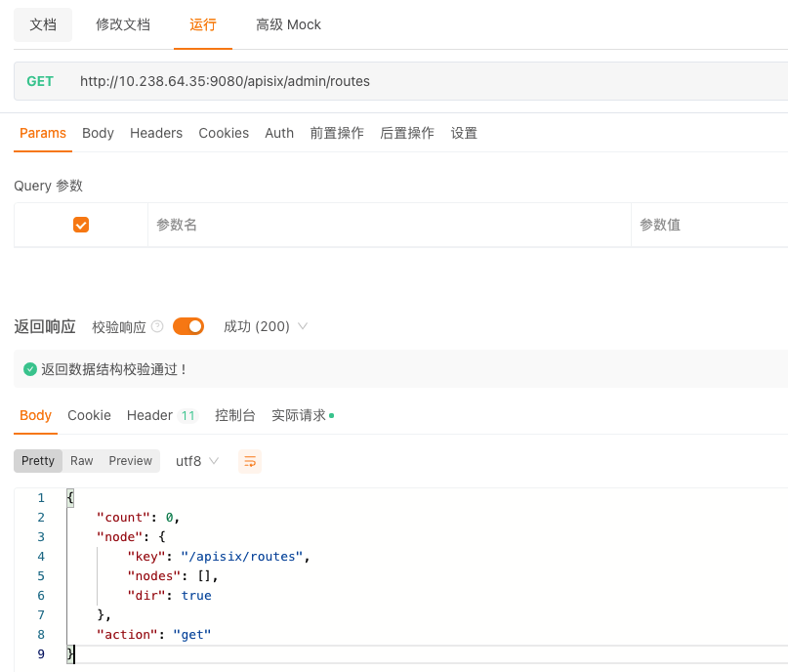Click the help icon next to 校验响应
The image size is (788, 672).
click(157, 326)
